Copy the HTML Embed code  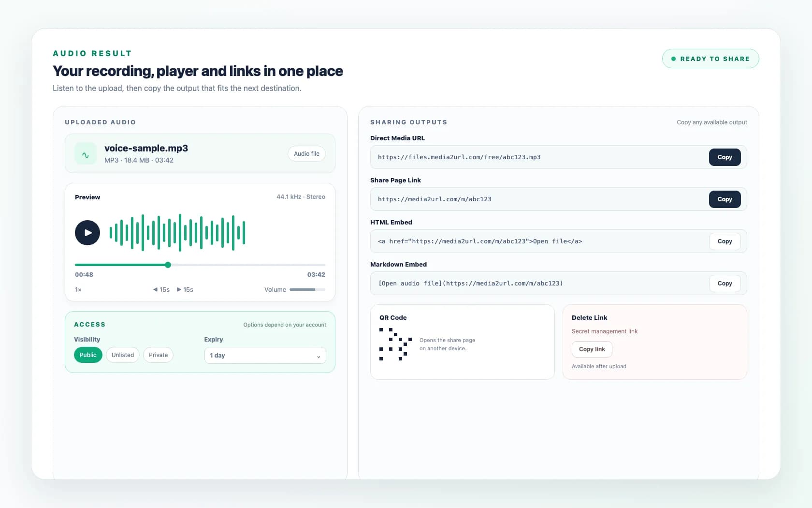click(725, 241)
